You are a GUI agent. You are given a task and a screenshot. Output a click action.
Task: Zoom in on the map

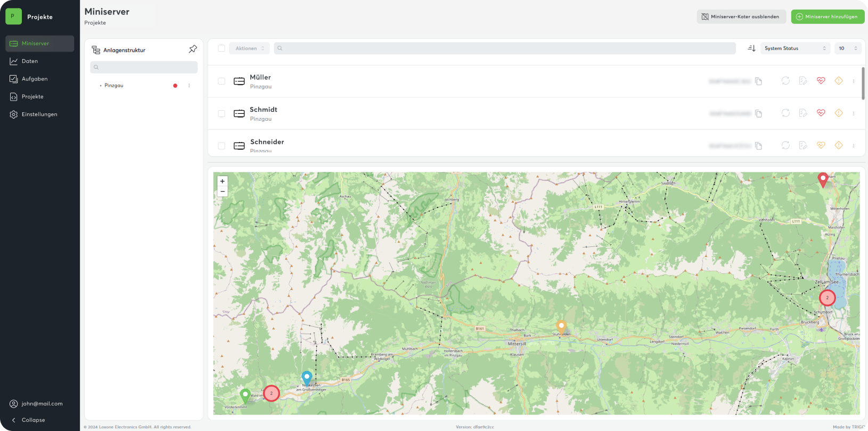(x=223, y=181)
